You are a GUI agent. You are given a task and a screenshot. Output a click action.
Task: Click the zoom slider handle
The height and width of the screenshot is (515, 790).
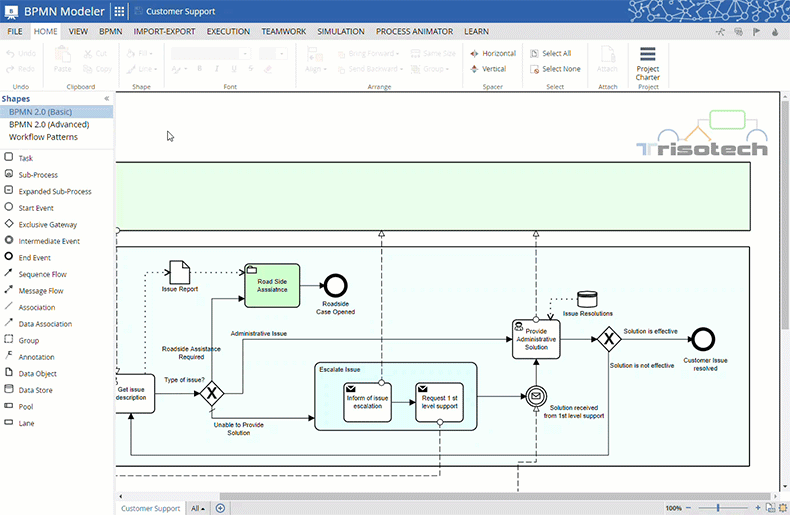point(718,508)
